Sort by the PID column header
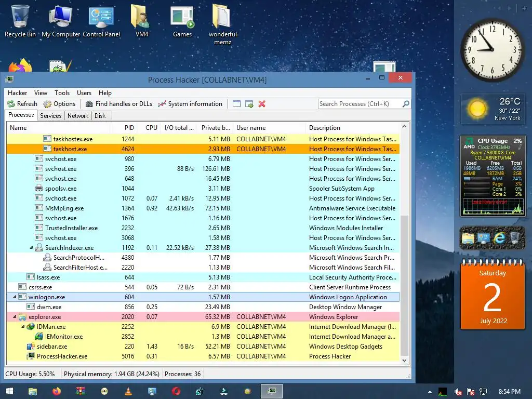Viewport: 532px width, 399px height. coord(124,128)
